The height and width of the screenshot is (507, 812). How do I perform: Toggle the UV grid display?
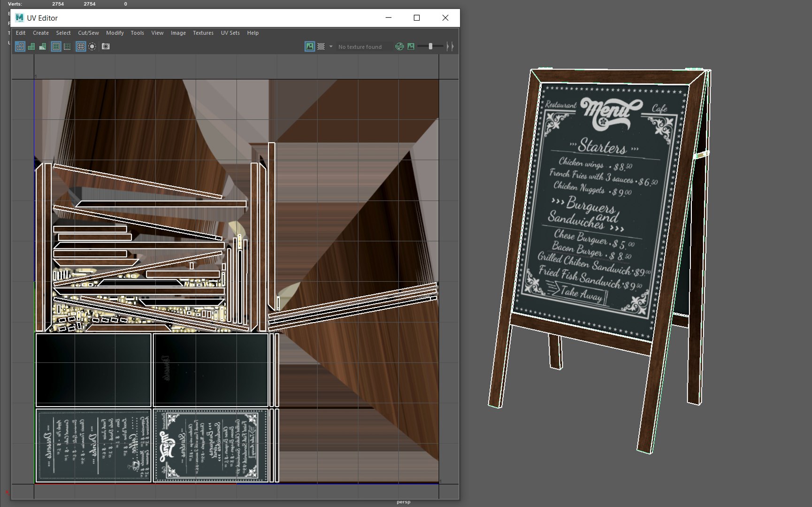pyautogui.click(x=81, y=46)
